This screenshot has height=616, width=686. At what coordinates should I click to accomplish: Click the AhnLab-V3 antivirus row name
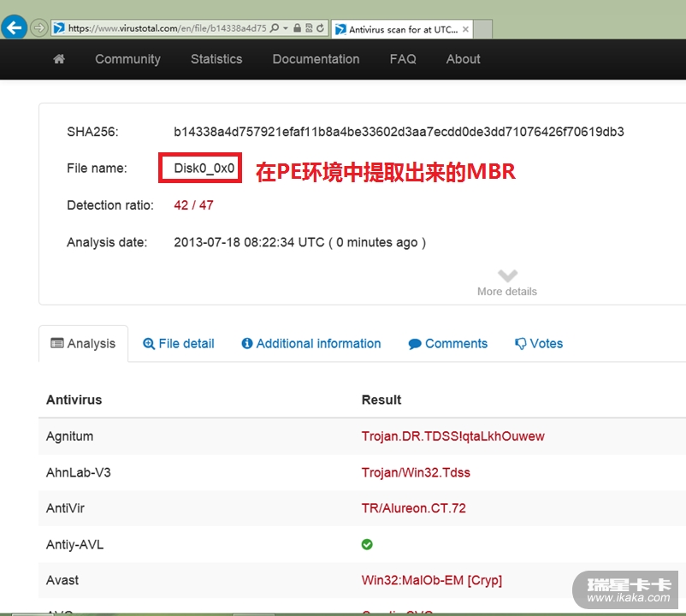(x=79, y=472)
